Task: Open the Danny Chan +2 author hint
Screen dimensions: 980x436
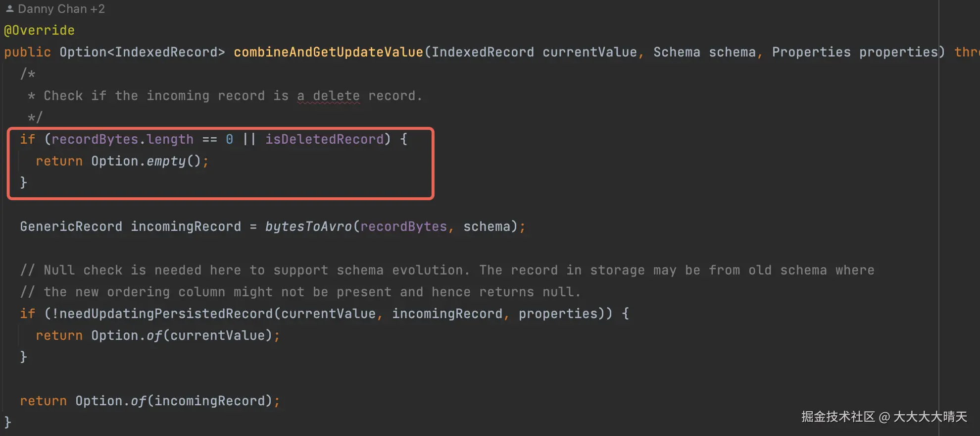Action: [x=55, y=9]
